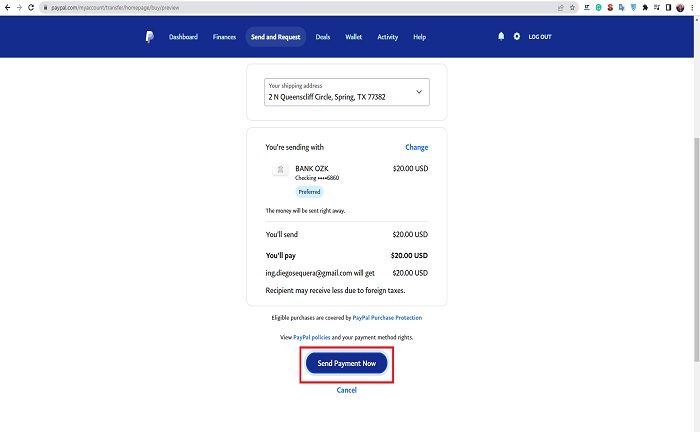Open the Chrome profile avatar
This screenshot has width=700, height=432.
(680, 7)
